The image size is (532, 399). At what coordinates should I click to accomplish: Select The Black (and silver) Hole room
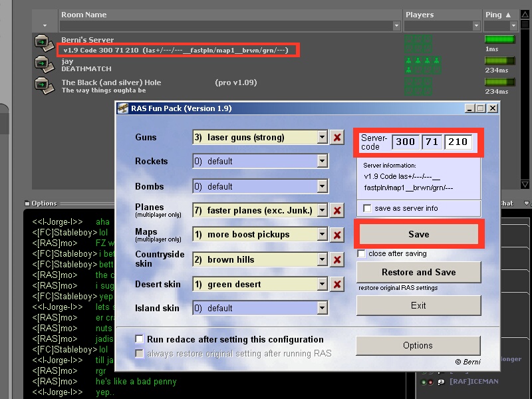275,86
